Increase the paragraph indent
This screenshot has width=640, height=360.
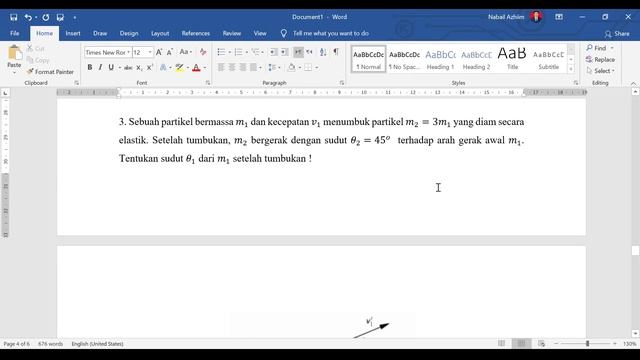coord(284,52)
